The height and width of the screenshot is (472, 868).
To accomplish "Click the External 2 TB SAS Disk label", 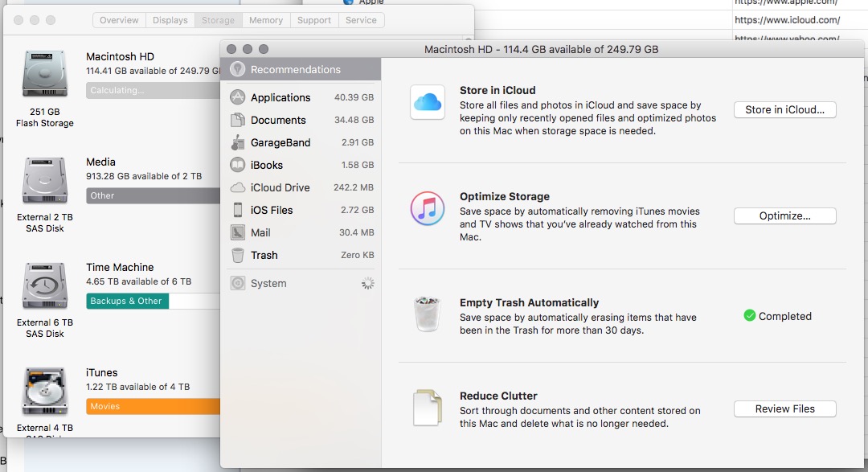I will pyautogui.click(x=45, y=223).
